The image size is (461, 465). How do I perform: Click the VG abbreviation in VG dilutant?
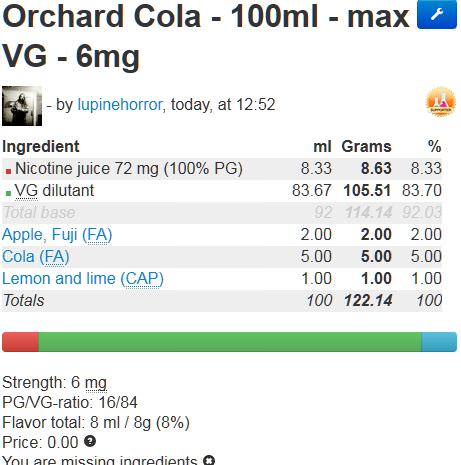tap(26, 191)
